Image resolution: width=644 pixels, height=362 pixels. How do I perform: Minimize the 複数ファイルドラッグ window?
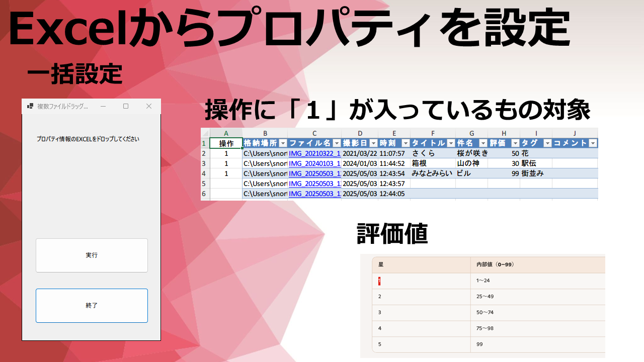103,106
